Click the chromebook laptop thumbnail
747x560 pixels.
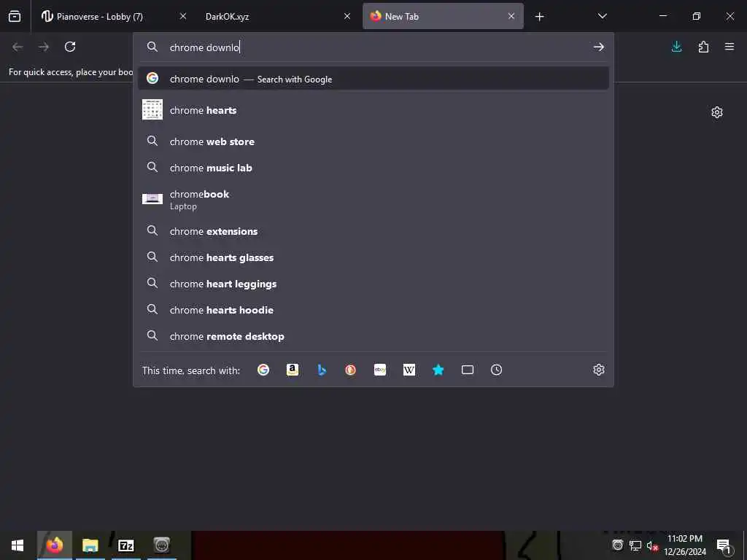click(152, 199)
